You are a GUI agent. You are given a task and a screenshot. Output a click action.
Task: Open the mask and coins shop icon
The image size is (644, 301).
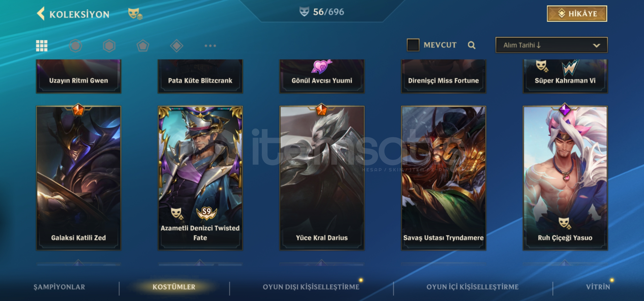(135, 14)
